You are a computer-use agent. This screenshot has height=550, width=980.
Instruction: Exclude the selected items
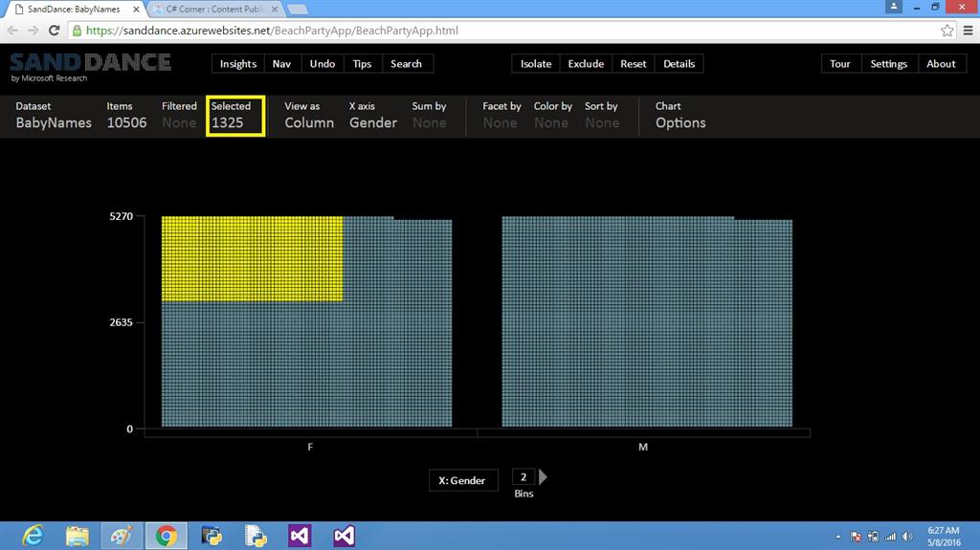click(x=587, y=64)
